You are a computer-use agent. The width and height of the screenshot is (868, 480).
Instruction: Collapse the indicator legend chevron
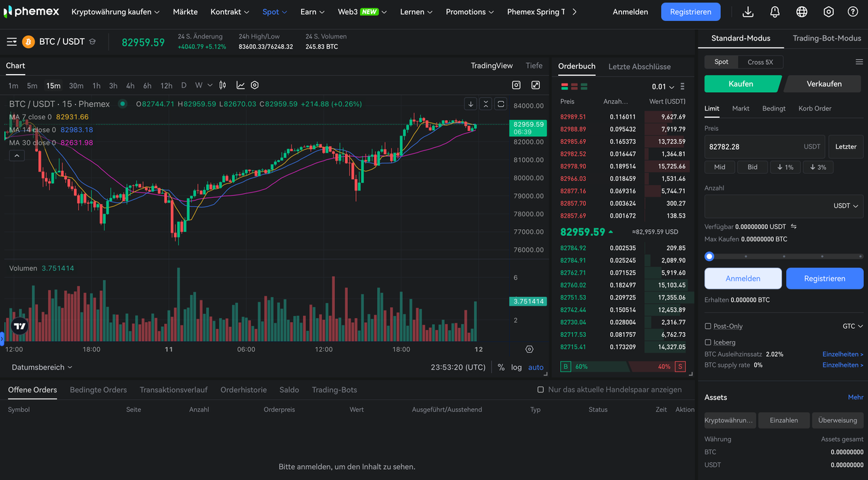(x=17, y=155)
